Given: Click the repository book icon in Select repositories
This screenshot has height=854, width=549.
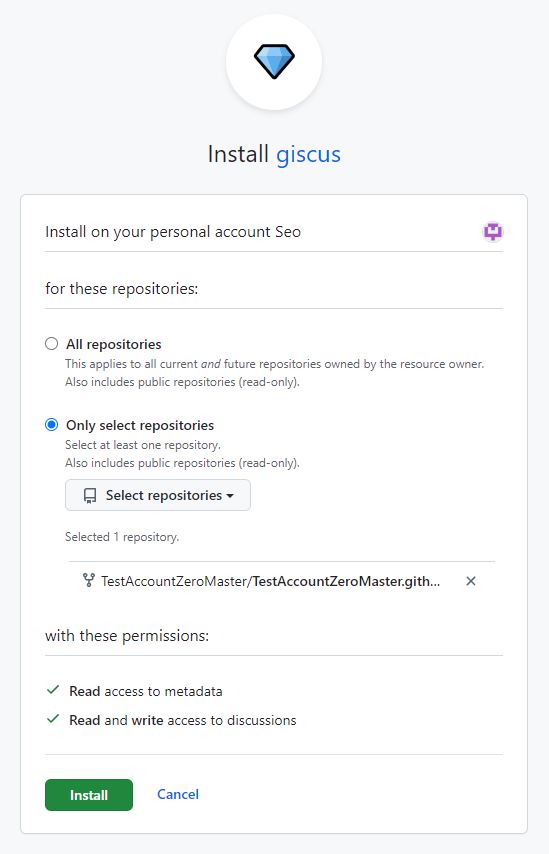Looking at the screenshot, I should [90, 495].
